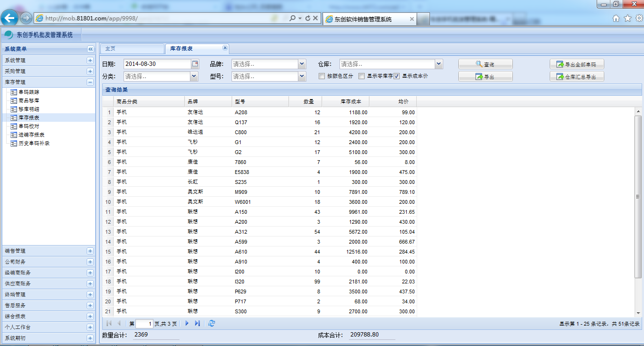This screenshot has height=346, width=644.
Task: Open the browser settings gear
Action: [639, 18]
